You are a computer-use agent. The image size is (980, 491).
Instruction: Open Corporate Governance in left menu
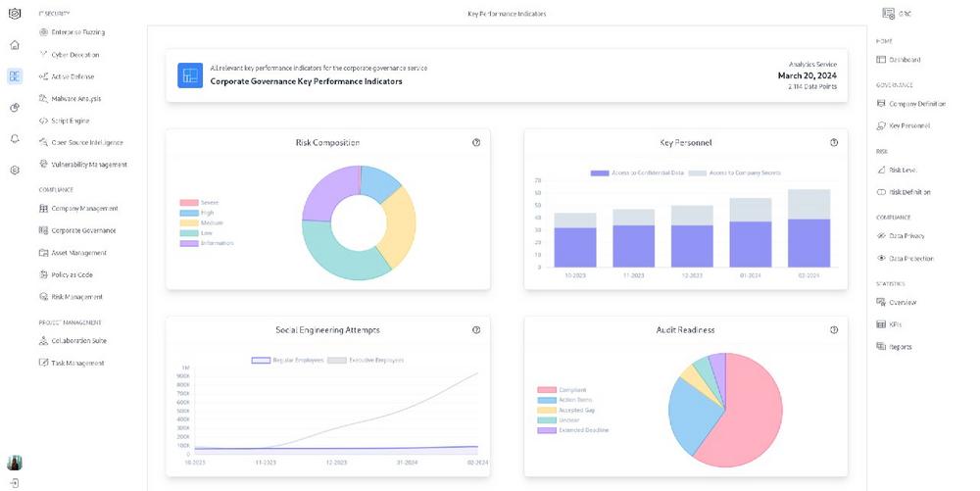pyautogui.click(x=83, y=230)
